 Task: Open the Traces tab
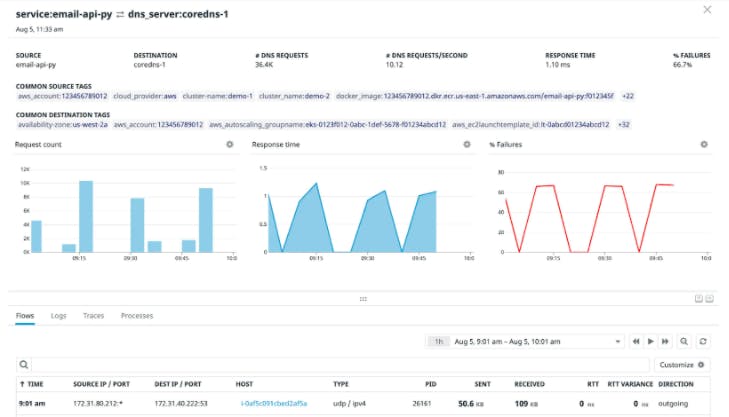93,316
